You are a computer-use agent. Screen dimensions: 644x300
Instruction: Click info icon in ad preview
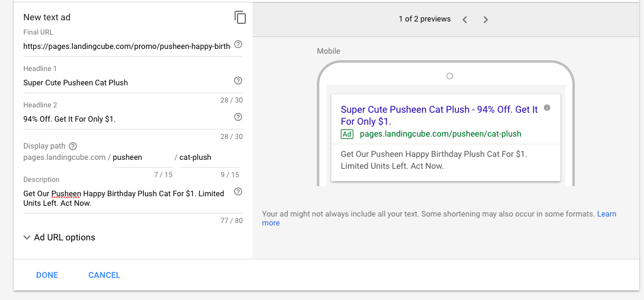pyautogui.click(x=547, y=109)
